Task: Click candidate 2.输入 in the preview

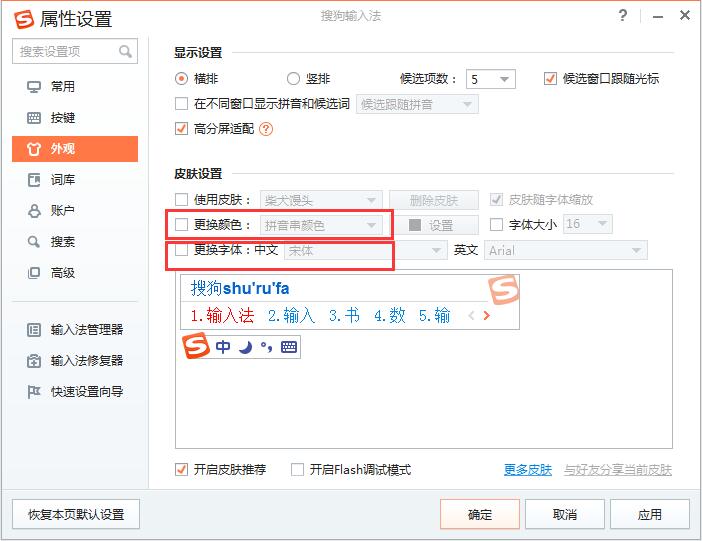Action: (x=291, y=316)
